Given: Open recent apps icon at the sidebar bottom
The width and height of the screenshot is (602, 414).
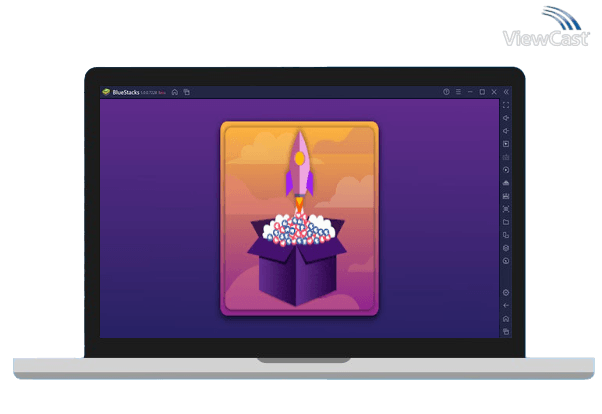Looking at the screenshot, I should pos(506,331).
